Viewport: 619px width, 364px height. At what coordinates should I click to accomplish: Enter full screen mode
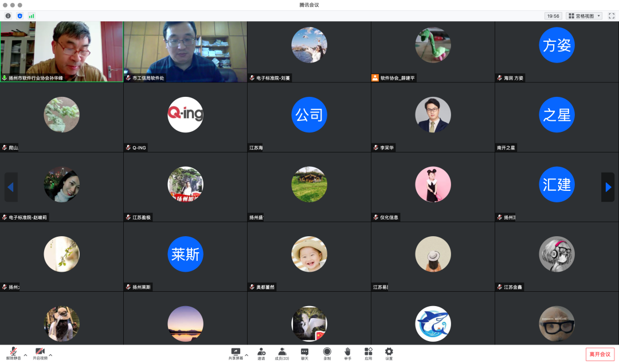[611, 16]
